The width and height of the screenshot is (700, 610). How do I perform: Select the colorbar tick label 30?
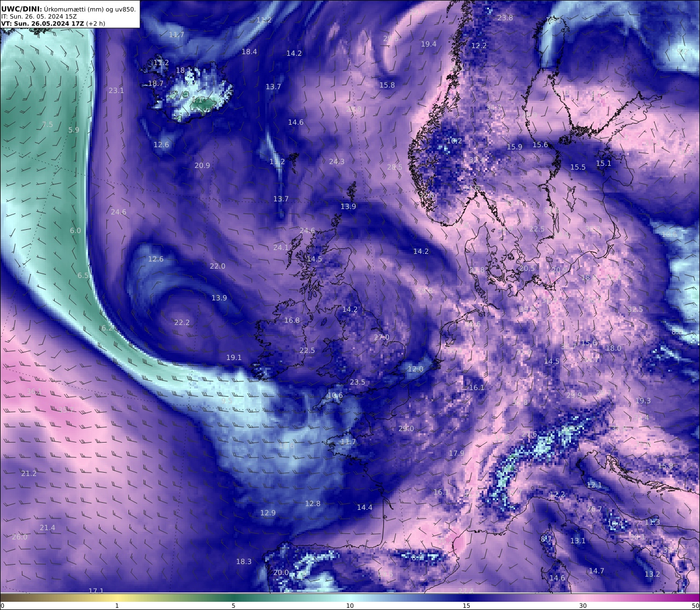pos(583,606)
